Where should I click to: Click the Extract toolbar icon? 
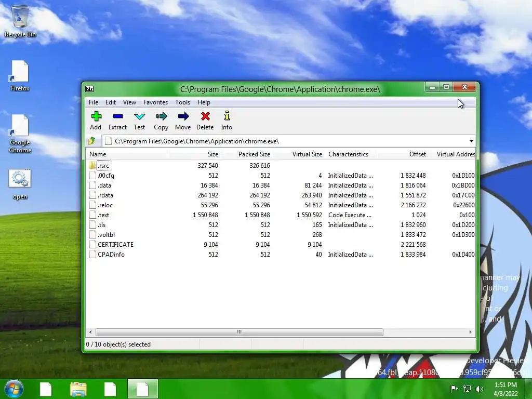118,116
